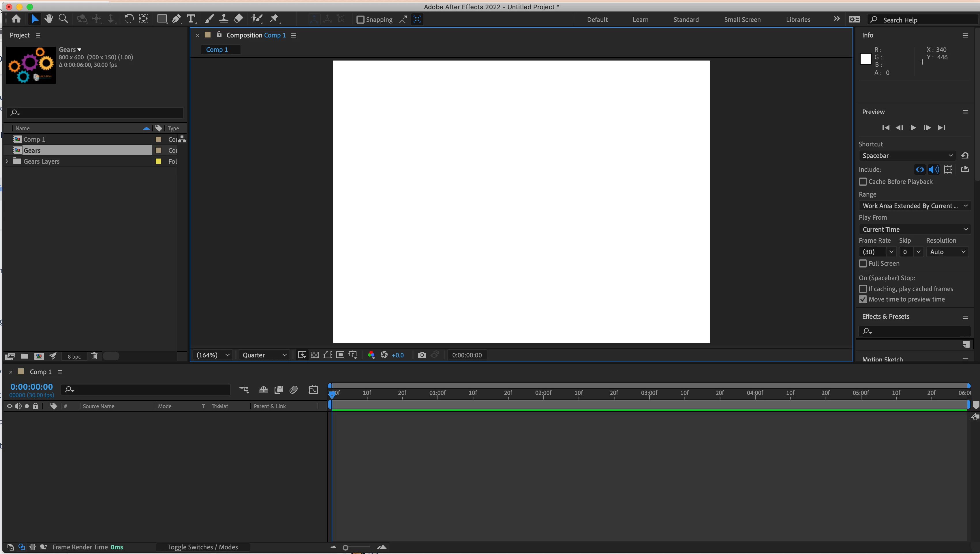Select the Zoom magnifier tool
Image resolution: width=980 pixels, height=554 pixels.
63,19
